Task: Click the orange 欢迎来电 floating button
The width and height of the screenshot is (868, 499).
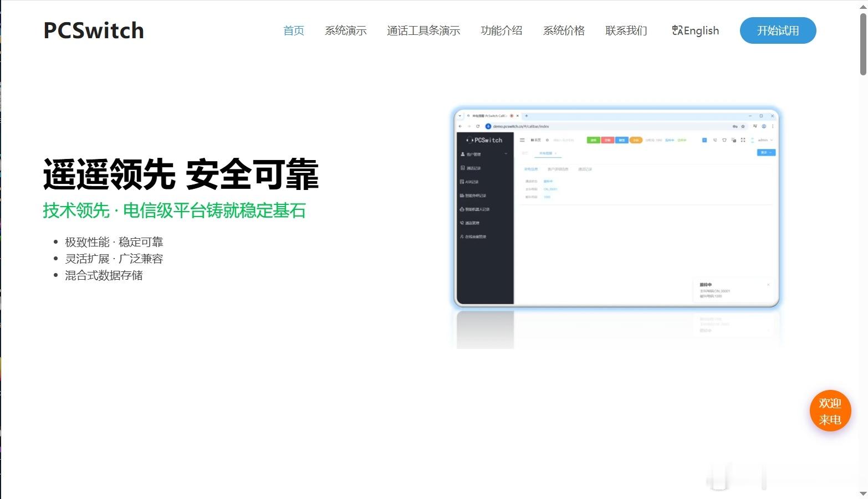Action: pos(830,411)
